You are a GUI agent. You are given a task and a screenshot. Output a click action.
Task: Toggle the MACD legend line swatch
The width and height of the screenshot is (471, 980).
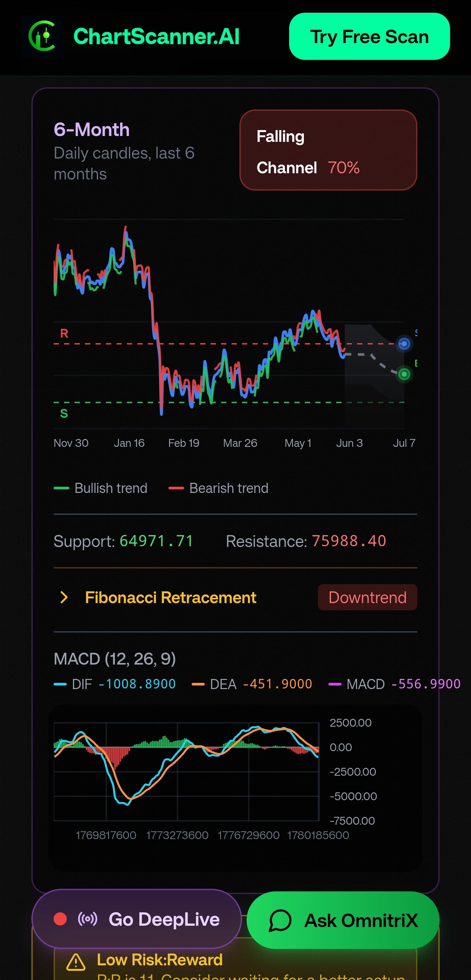pos(335,684)
